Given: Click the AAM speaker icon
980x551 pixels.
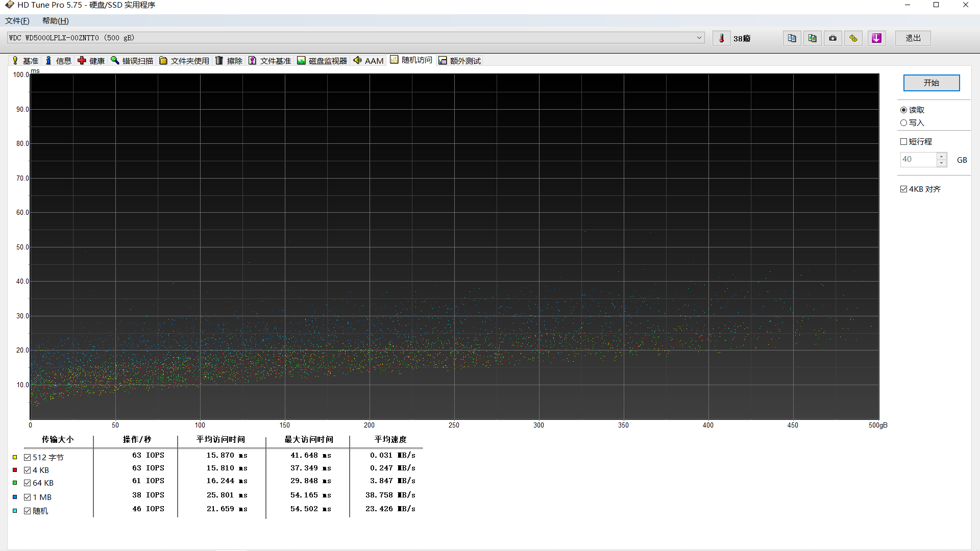Looking at the screenshot, I should pos(357,60).
